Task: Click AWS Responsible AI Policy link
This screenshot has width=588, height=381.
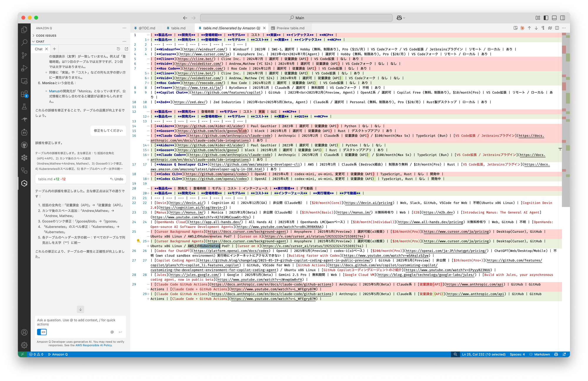Action: coord(94,345)
